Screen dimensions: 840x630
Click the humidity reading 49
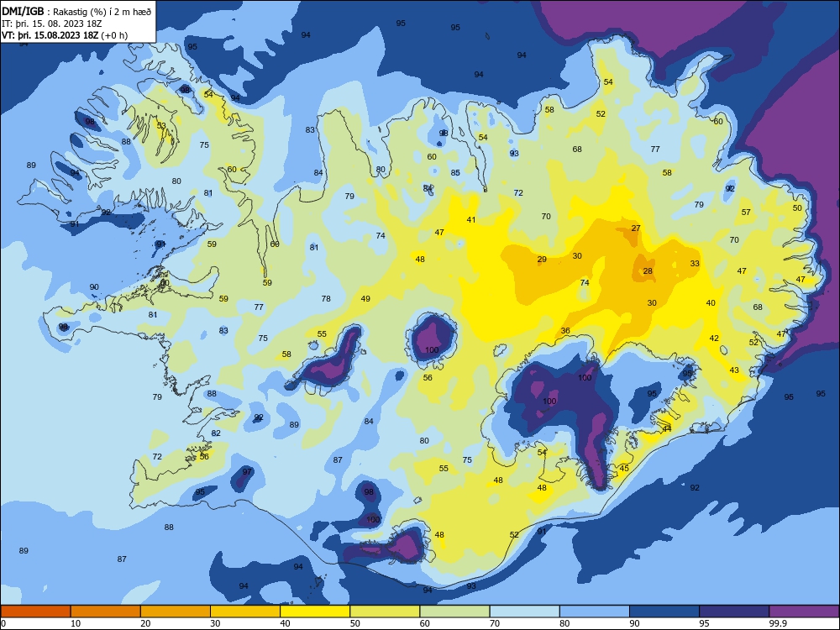pos(365,299)
